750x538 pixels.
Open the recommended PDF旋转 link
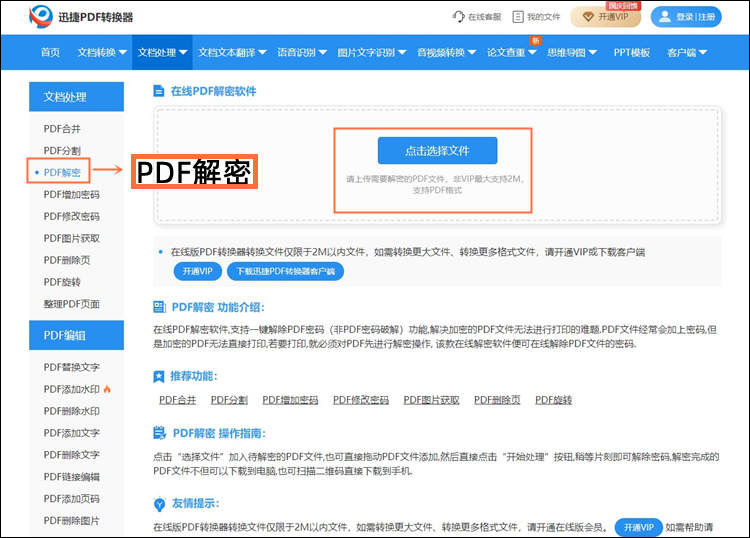(553, 400)
